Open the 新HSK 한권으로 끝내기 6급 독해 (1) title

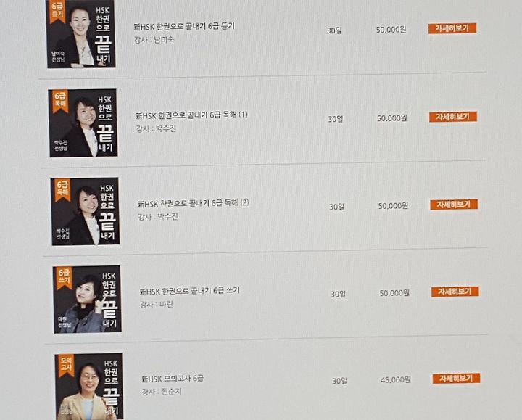[192, 115]
